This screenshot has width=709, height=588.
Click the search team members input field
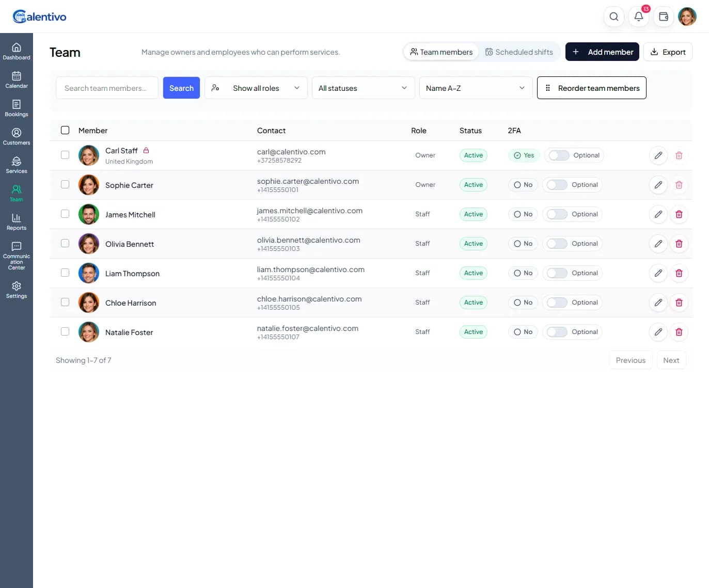click(107, 88)
